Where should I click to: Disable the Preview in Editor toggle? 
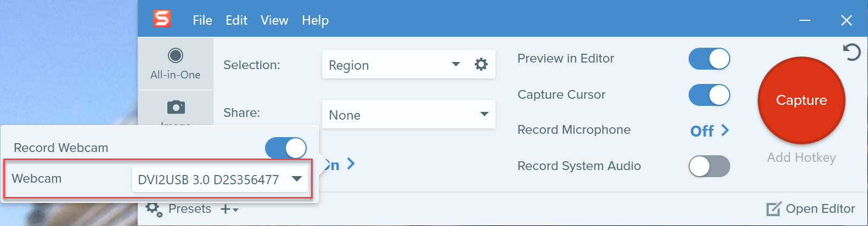709,59
